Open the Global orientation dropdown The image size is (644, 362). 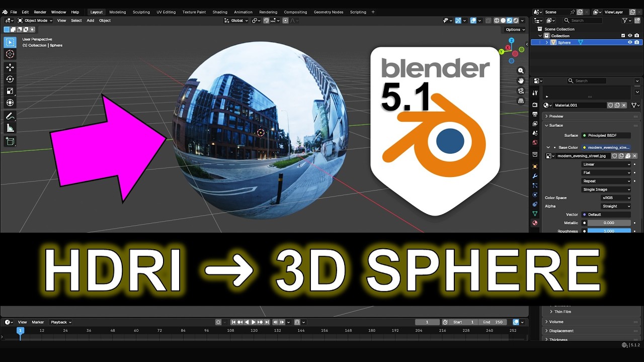pos(236,21)
